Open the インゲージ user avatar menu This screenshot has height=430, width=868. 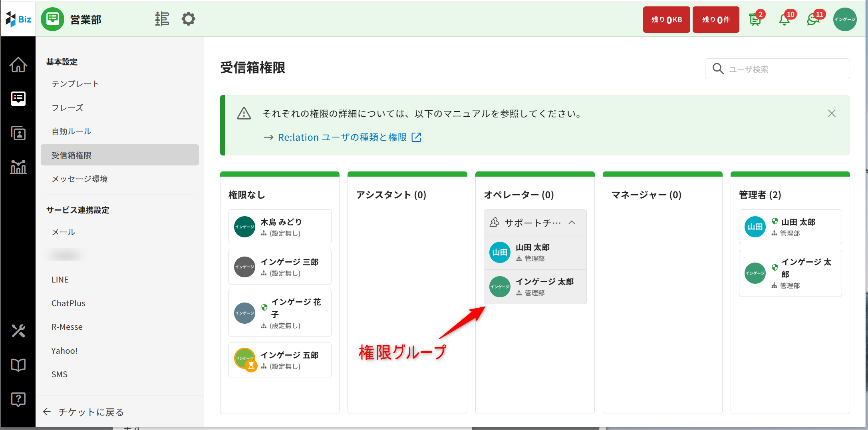pyautogui.click(x=844, y=19)
